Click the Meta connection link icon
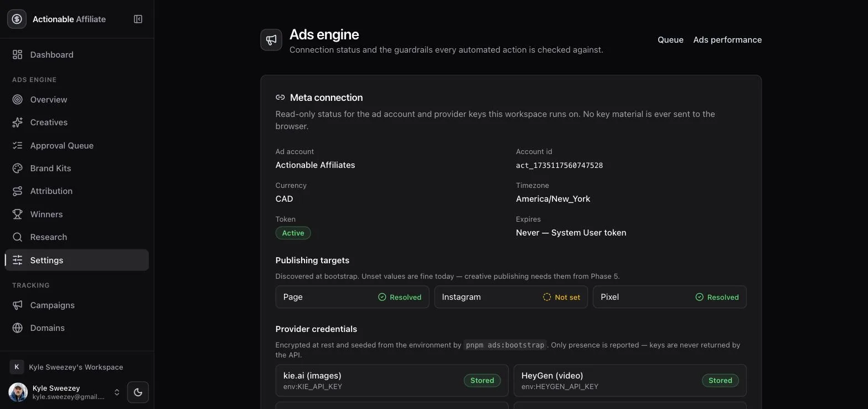Screen dimensions: 868x409 click(280, 98)
